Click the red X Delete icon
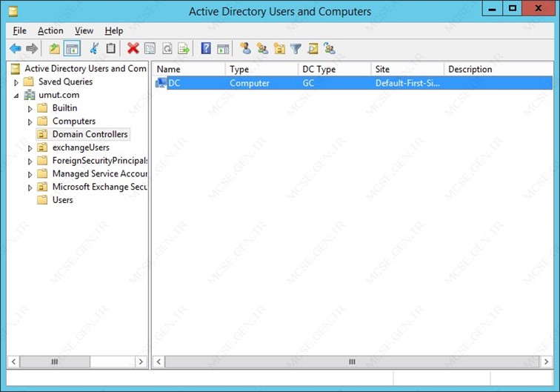Screen dimensions: 560x392 click(133, 48)
